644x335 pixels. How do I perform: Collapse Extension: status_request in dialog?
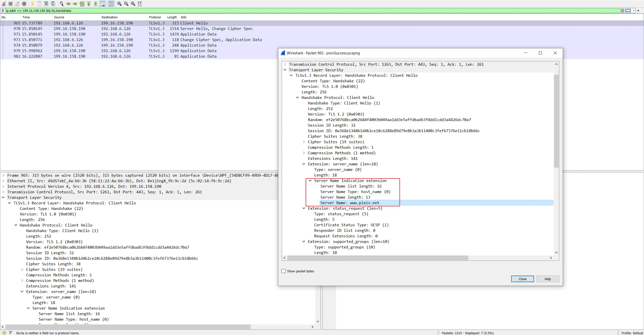(304, 208)
